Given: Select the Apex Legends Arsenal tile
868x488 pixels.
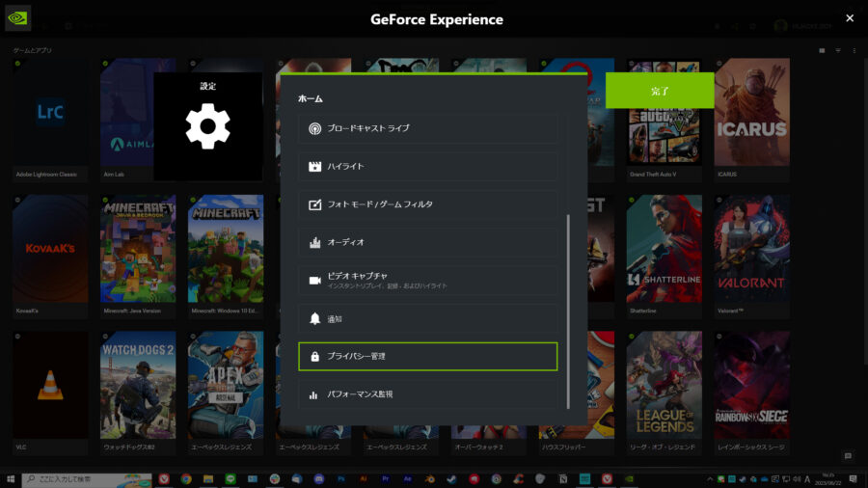Looking at the screenshot, I should (x=226, y=393).
